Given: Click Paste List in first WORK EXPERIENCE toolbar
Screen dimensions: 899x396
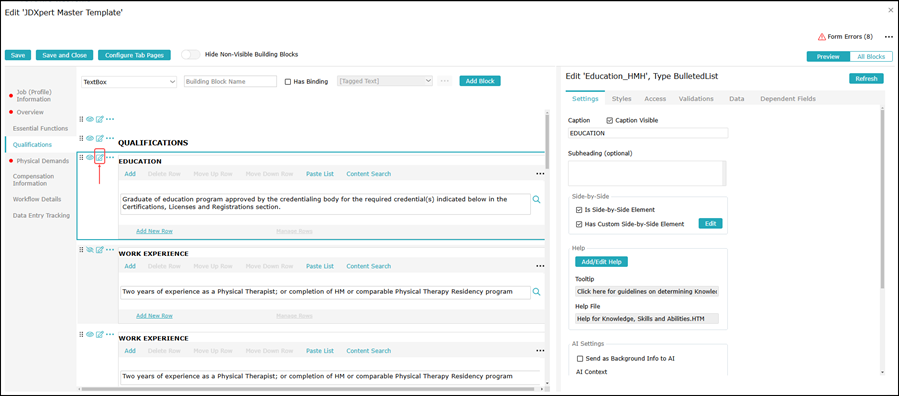Looking at the screenshot, I should (x=320, y=266).
